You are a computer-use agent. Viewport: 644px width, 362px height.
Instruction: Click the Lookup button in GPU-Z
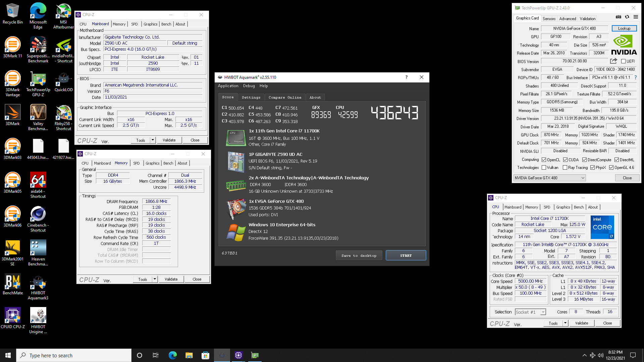pyautogui.click(x=624, y=28)
